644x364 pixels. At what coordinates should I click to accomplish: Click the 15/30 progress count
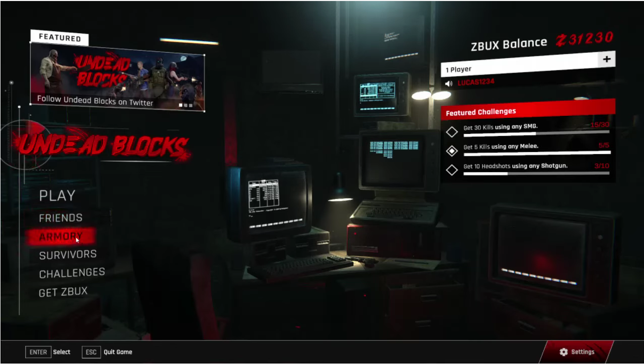click(x=600, y=125)
